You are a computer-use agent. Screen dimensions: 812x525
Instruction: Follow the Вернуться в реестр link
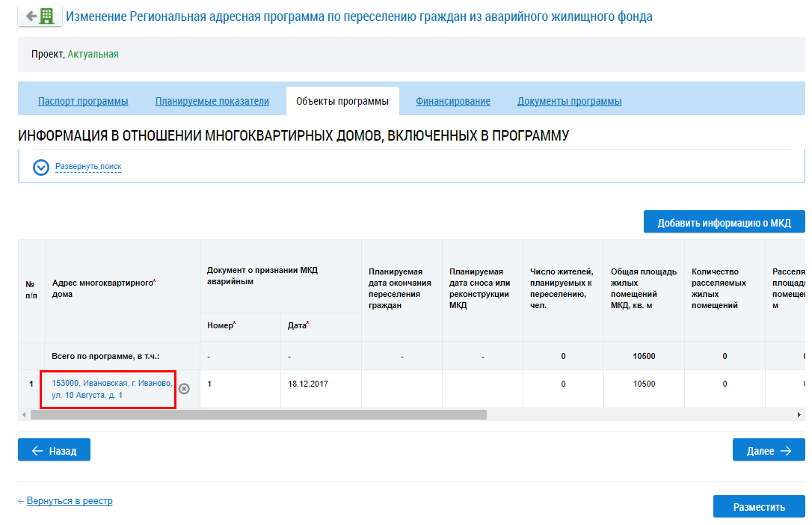click(x=70, y=500)
